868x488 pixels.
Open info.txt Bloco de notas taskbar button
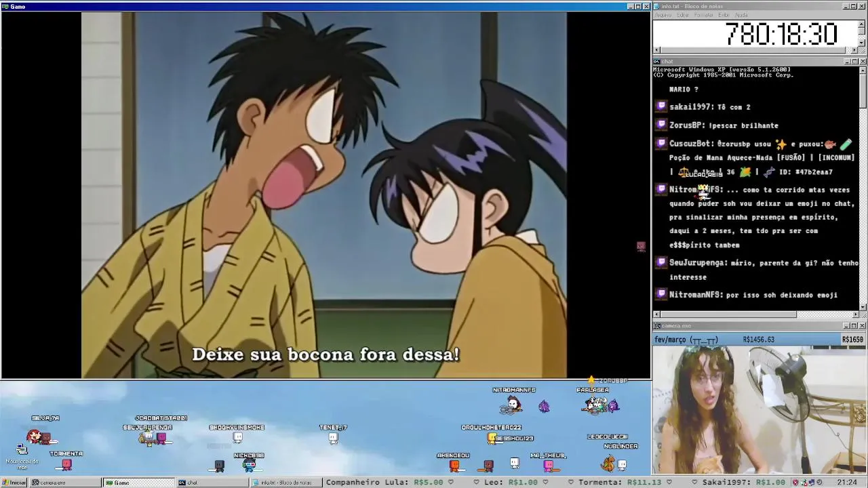point(285,483)
